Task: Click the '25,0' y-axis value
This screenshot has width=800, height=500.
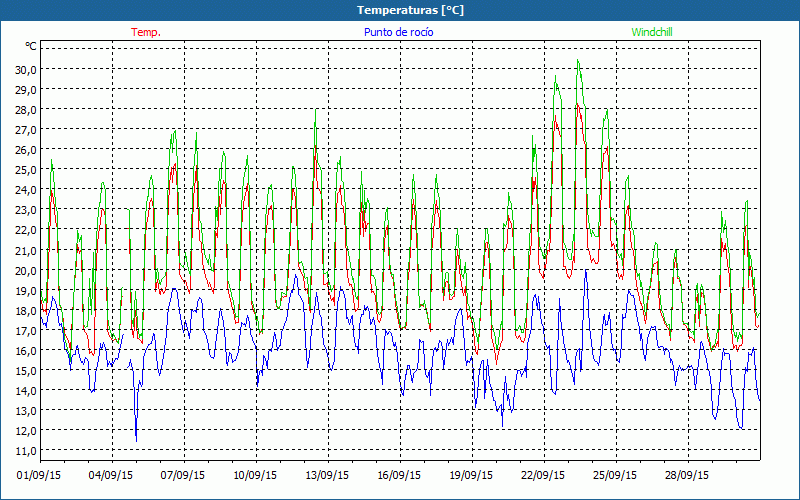Action: click(x=26, y=170)
